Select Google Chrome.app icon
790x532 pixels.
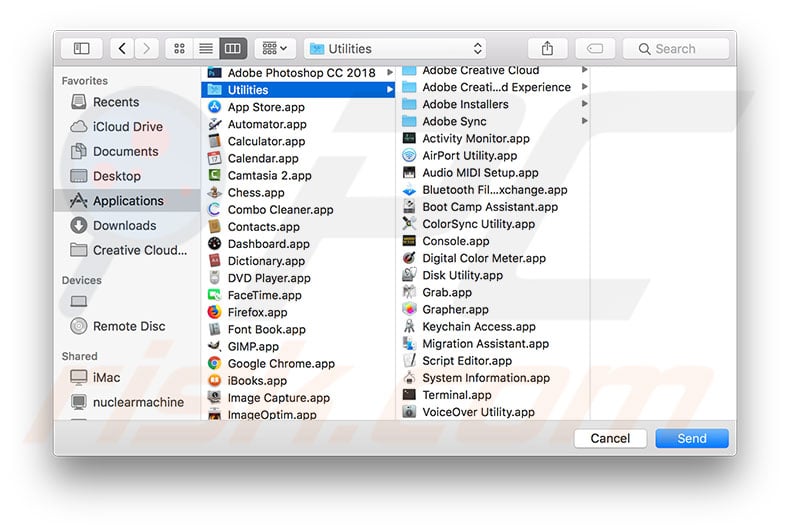[215, 363]
